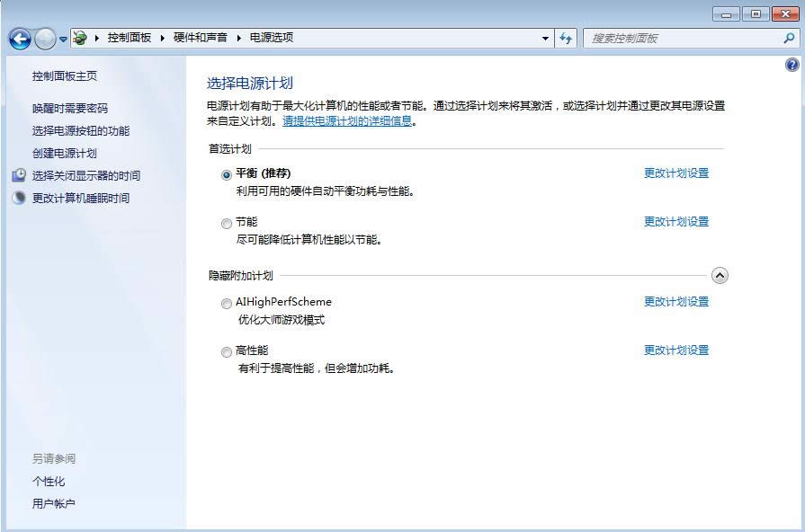Screen dimensions: 805x532
Task: Click the moon icon beside 更改计算机睡眠时间
Action: (19, 198)
